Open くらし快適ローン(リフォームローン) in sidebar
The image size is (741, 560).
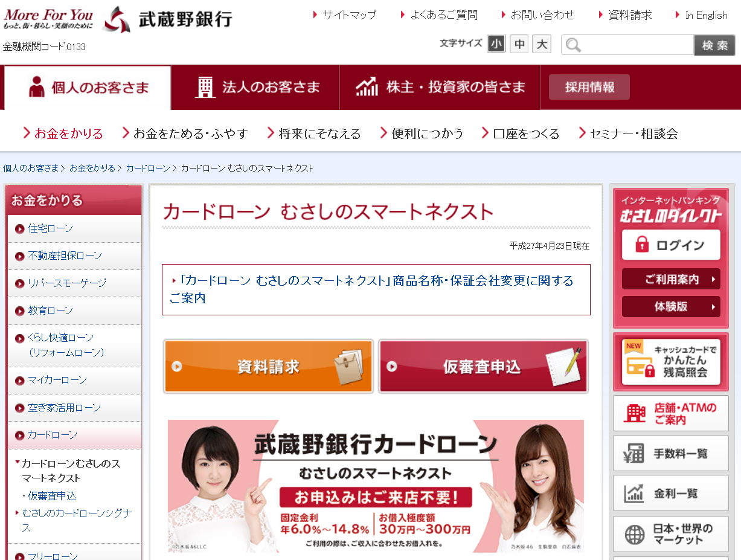75,345
